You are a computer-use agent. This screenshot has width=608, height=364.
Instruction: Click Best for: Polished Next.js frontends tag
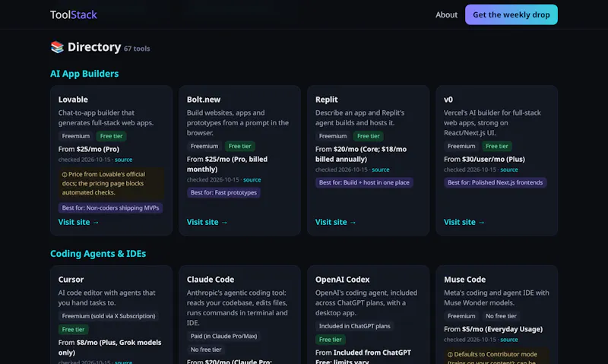496,182
